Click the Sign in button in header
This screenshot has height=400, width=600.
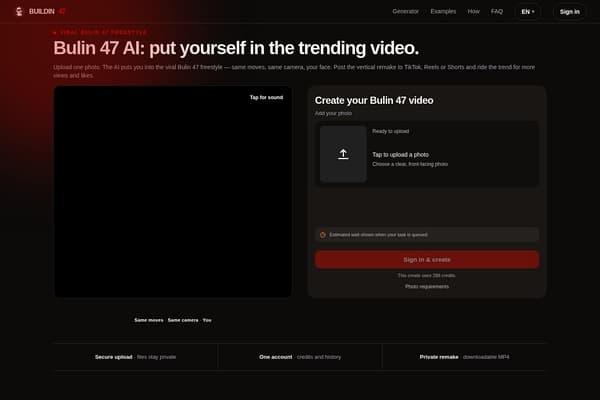[x=569, y=12]
